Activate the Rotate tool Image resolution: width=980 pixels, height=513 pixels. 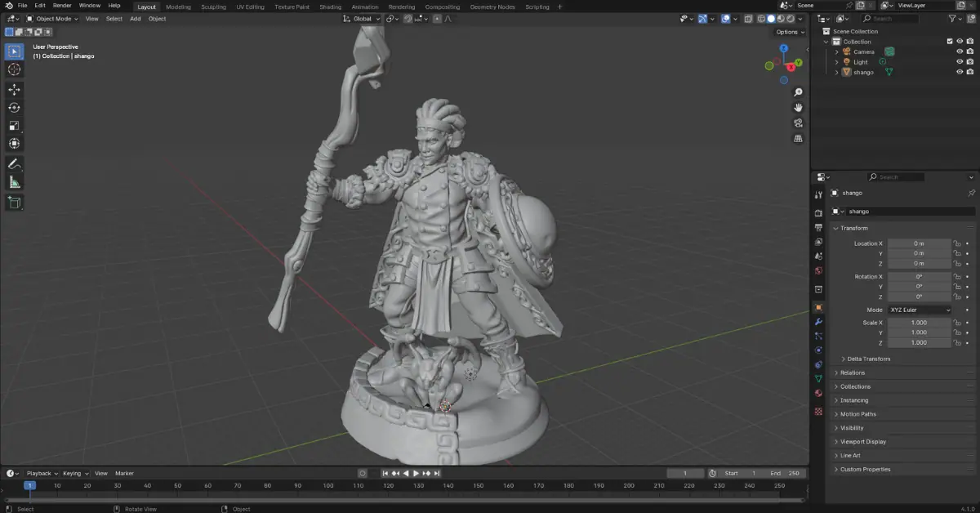[14, 106]
